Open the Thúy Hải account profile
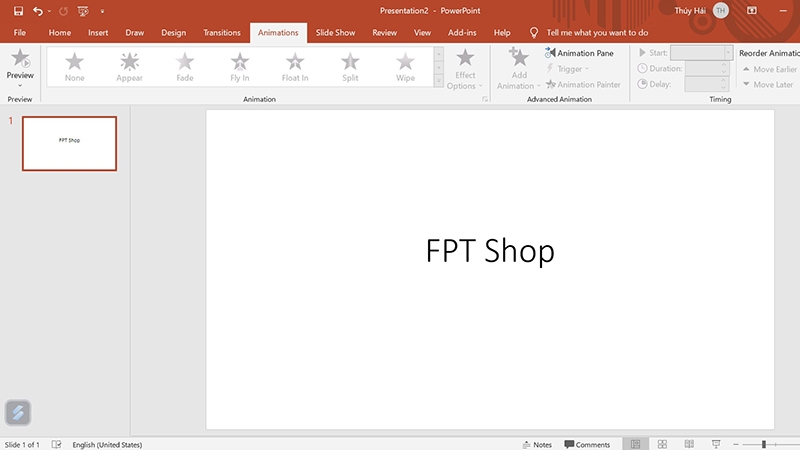 click(x=701, y=10)
